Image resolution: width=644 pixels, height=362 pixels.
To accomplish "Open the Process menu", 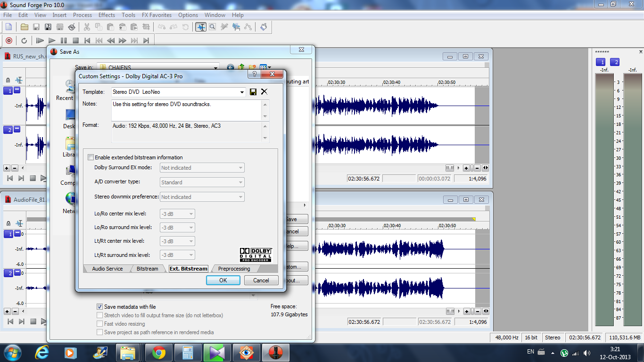I will [x=83, y=15].
